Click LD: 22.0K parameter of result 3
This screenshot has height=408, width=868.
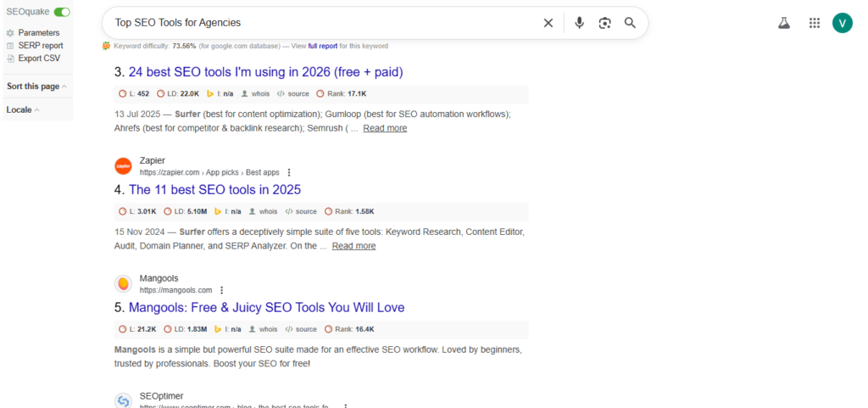(178, 94)
